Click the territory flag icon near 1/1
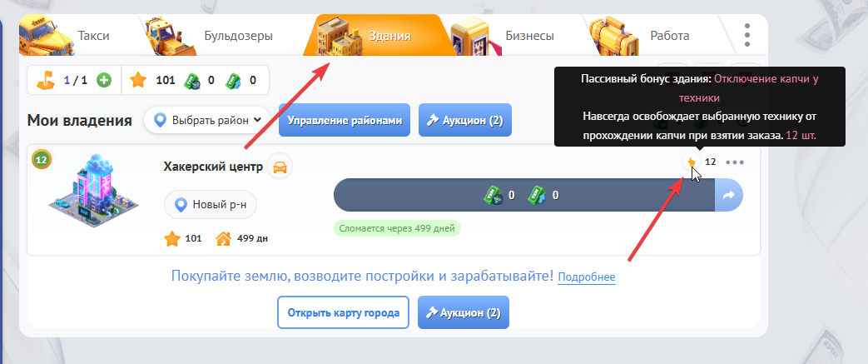This screenshot has height=364, width=868. pyautogui.click(x=46, y=81)
